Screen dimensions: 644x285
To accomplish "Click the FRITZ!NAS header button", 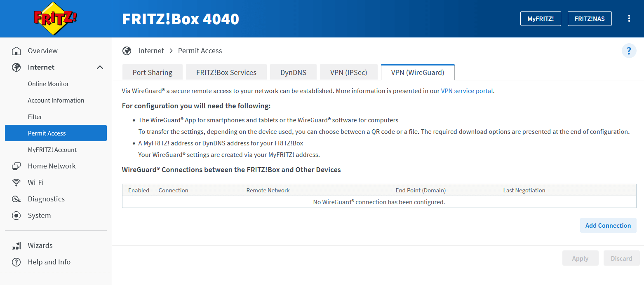I will [590, 19].
